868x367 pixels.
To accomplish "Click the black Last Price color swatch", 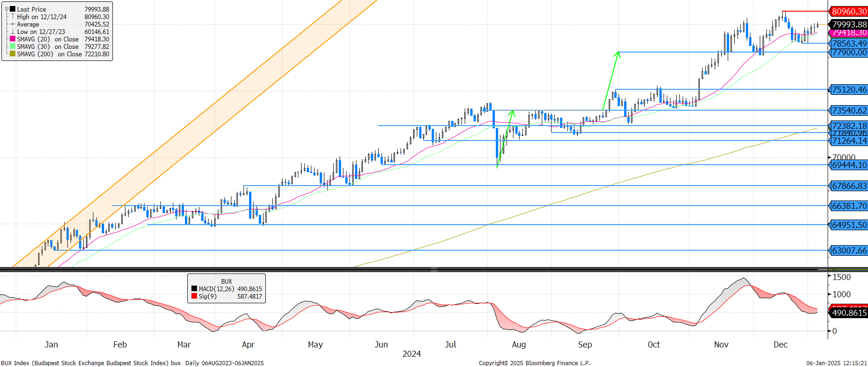I will tap(13, 9).
